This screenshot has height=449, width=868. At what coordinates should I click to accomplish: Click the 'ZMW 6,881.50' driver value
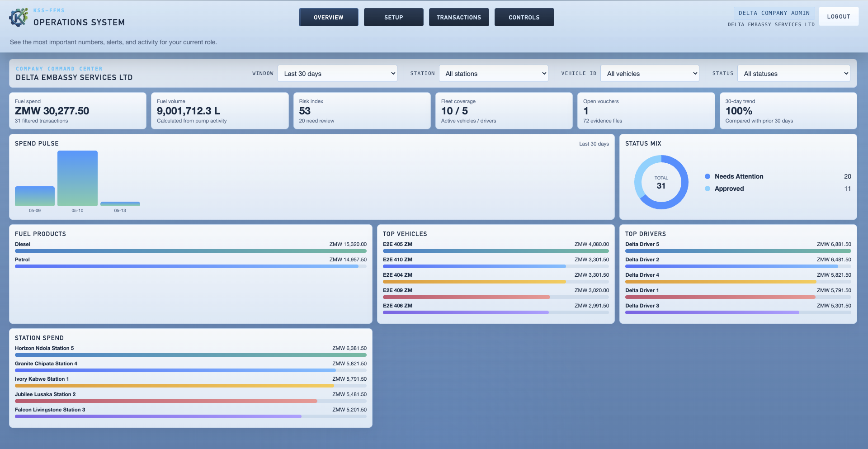834,244
